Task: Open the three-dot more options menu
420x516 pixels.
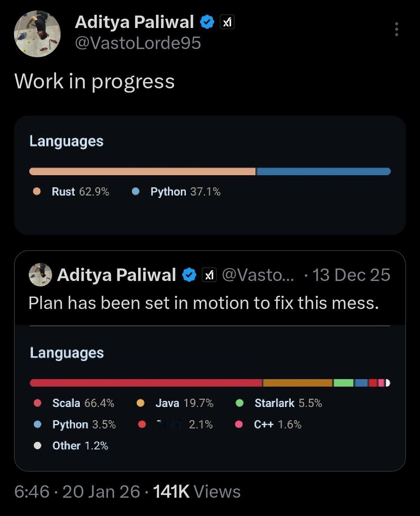Action: [396, 30]
